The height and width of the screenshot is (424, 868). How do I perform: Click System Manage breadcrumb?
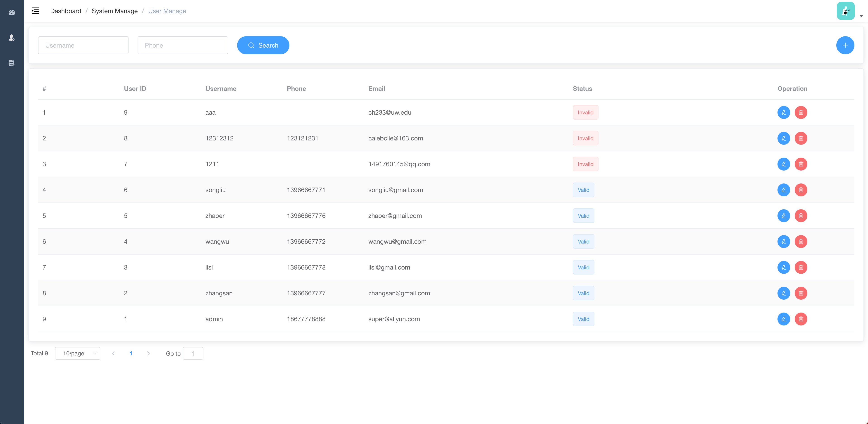coord(114,11)
